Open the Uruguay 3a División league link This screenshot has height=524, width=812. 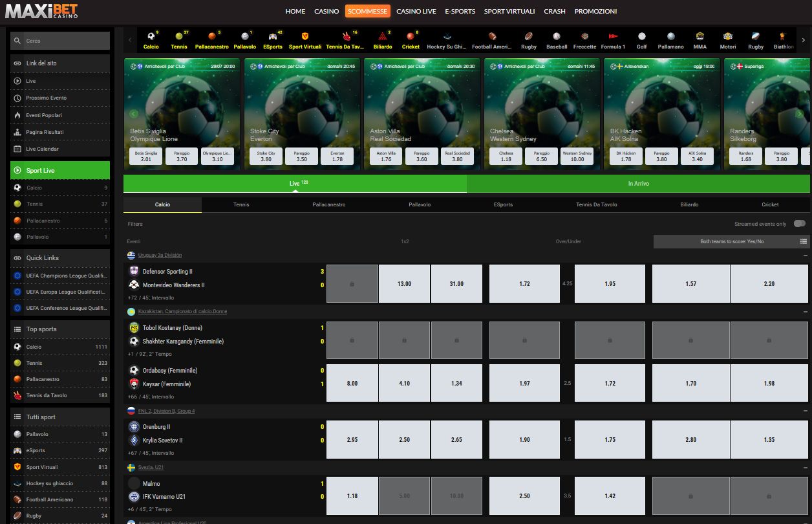(160, 256)
